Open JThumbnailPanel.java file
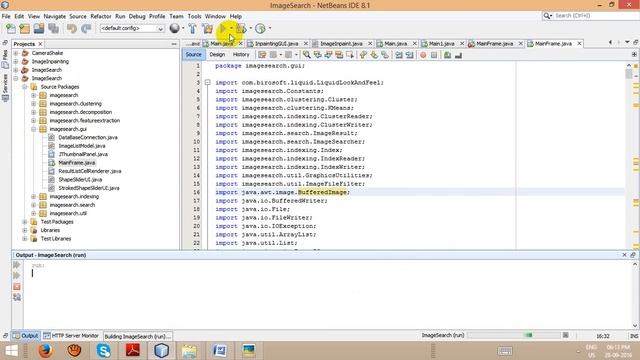Image resolution: width=640 pixels, height=360 pixels. (83, 154)
